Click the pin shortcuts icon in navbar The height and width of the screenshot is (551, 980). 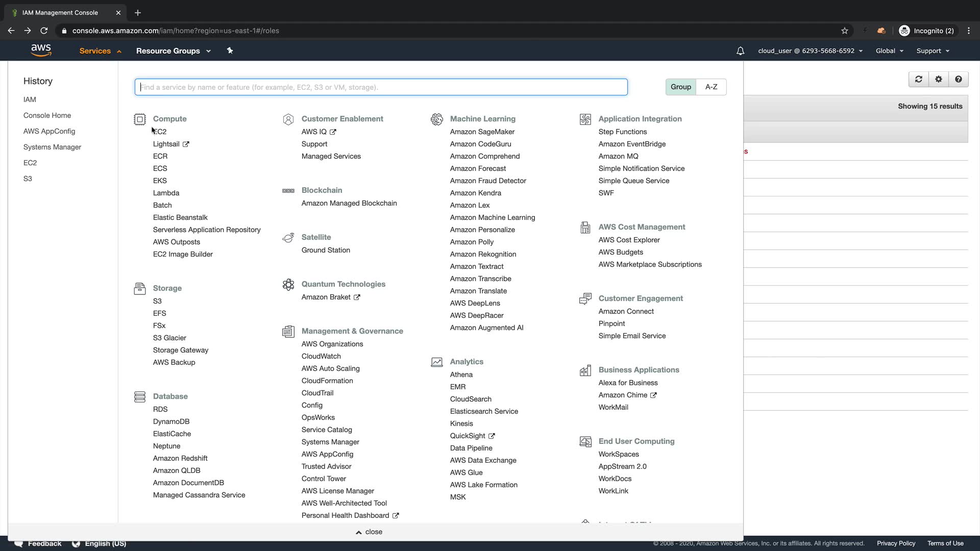(230, 51)
